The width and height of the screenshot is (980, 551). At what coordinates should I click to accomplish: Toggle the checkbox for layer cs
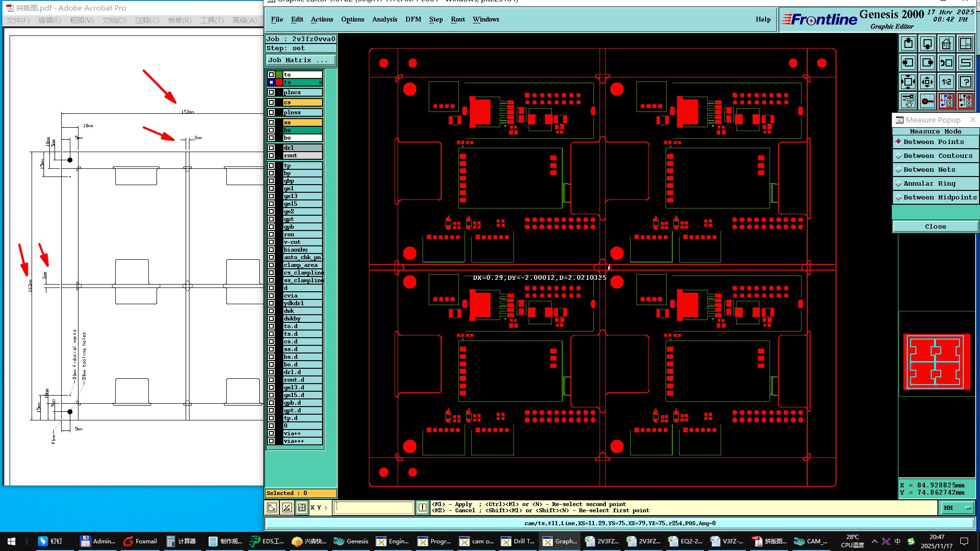tap(271, 102)
